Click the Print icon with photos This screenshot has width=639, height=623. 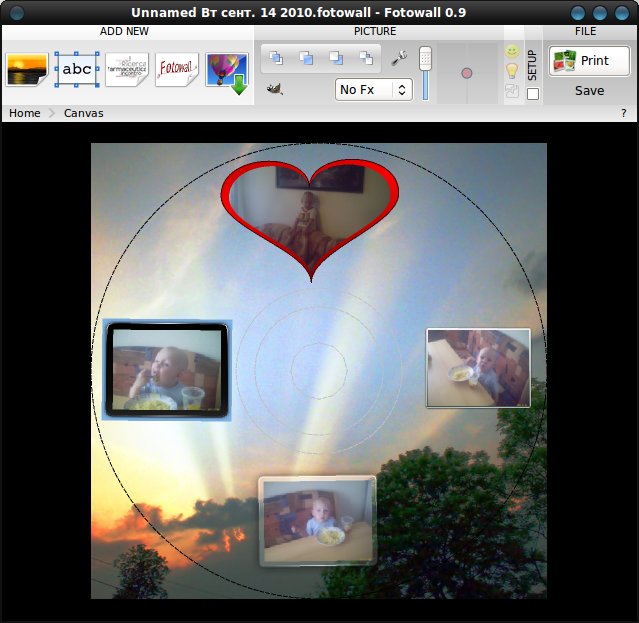565,61
